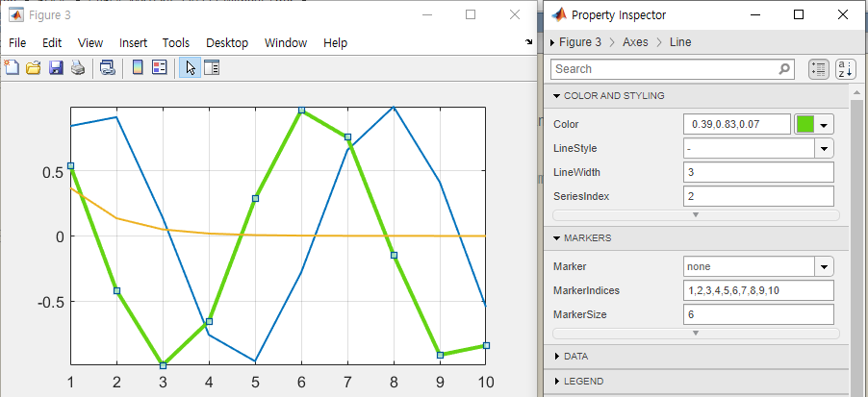Viewport: 868px width, 397px height.
Task: Click the y-axis tick label 0.5
Action: tap(53, 172)
